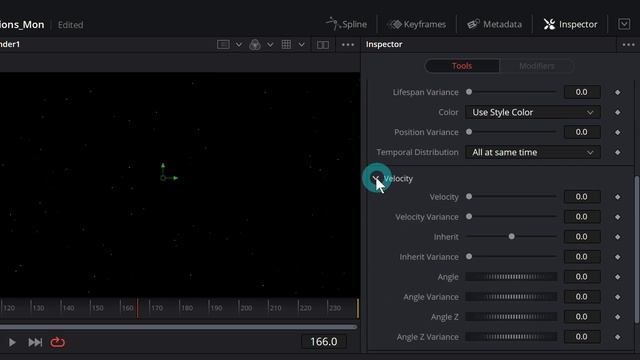Screen dimensions: 640x360
Task: Click the Lifespan Variance value field
Action: (582, 92)
